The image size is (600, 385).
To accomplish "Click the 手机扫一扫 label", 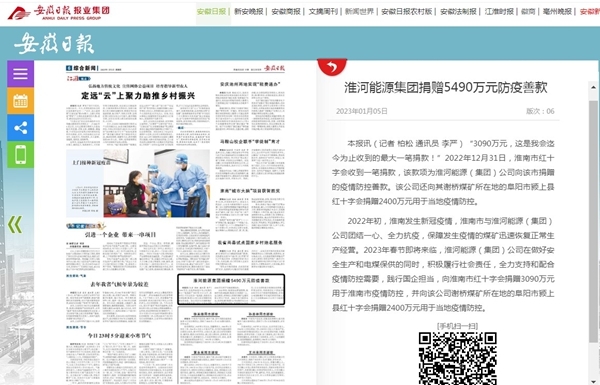I will click(457, 326).
